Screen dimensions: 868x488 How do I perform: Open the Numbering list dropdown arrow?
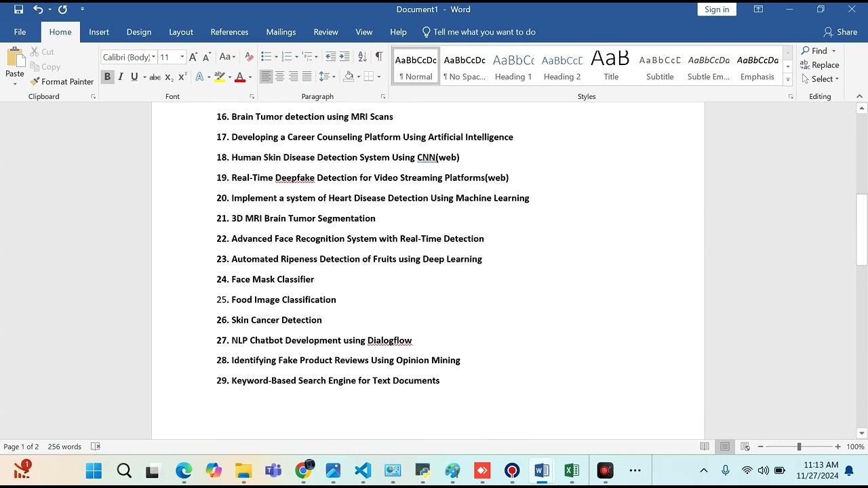(x=297, y=57)
